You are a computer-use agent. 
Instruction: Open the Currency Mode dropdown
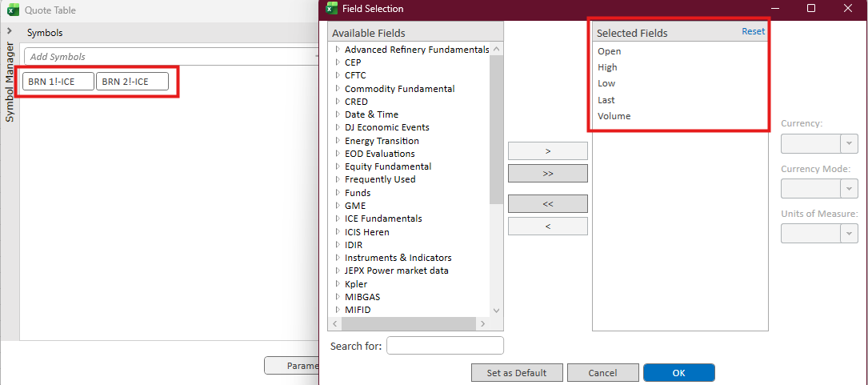[x=848, y=188]
